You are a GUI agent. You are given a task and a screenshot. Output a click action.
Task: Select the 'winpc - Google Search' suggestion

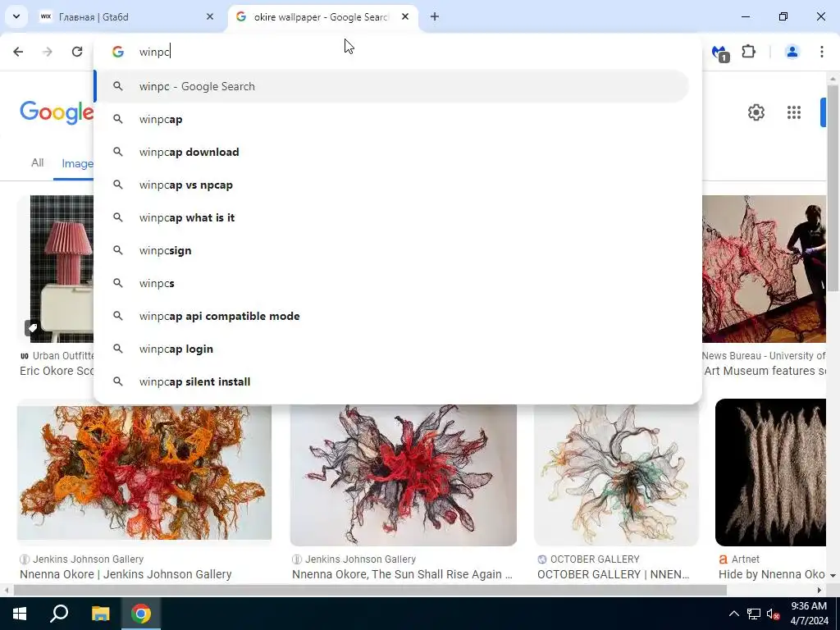point(392,86)
